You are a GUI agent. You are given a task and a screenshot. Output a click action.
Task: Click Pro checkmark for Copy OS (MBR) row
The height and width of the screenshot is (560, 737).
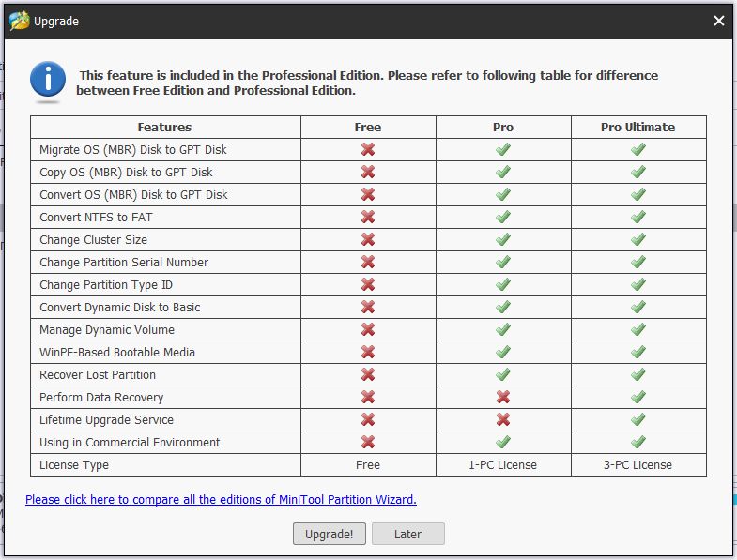[503, 172]
